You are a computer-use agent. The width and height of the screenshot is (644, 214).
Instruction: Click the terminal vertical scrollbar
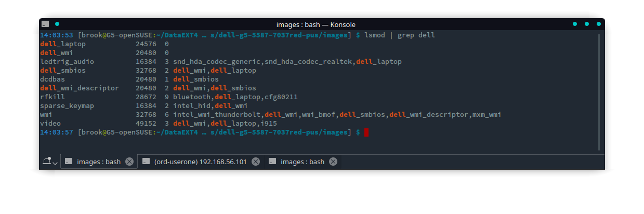tap(599, 92)
